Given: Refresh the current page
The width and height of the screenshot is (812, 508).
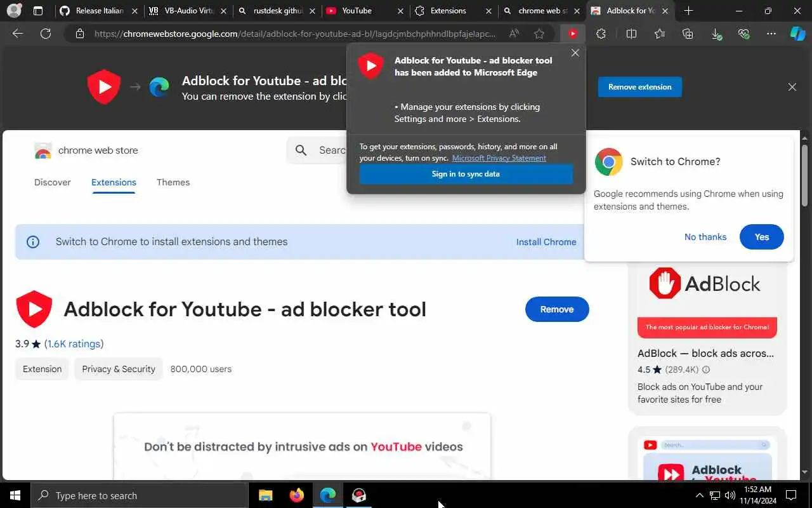Looking at the screenshot, I should (x=46, y=34).
